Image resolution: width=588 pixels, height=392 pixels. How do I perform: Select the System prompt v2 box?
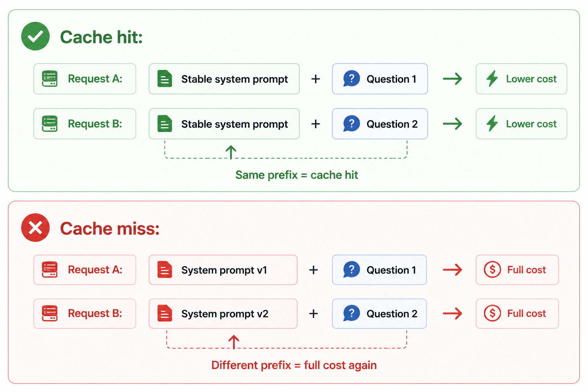tap(223, 314)
